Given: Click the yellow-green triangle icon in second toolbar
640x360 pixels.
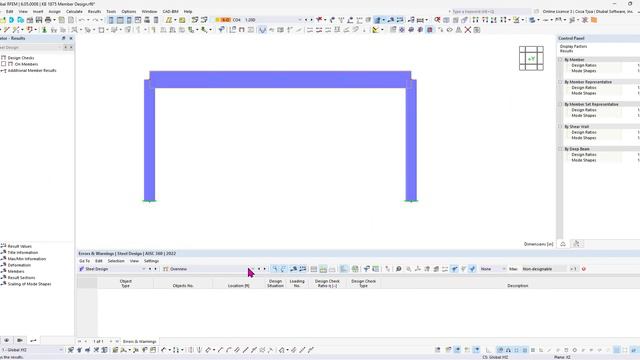Looking at the screenshot, I should [375, 30].
